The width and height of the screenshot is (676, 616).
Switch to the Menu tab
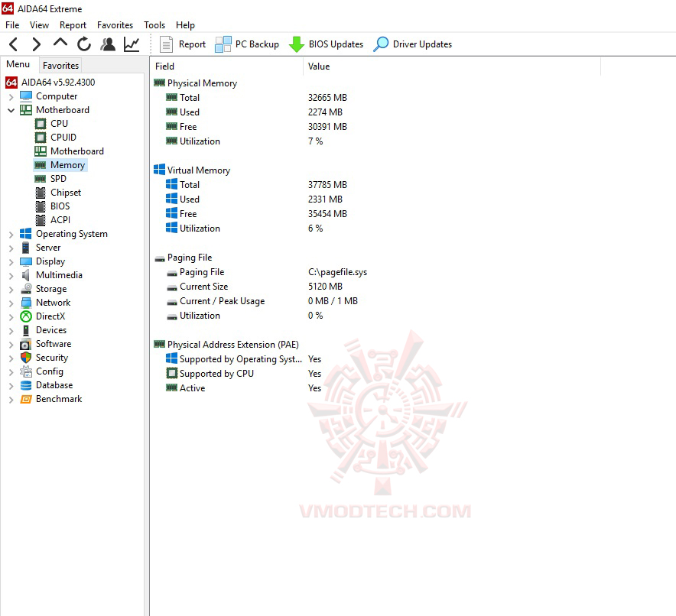[x=18, y=64]
